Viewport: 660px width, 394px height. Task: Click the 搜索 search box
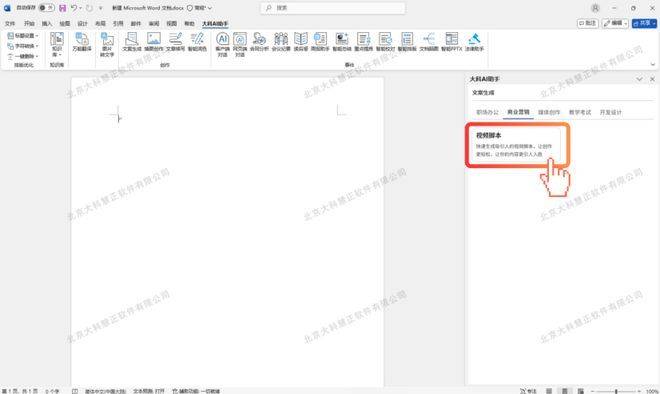click(x=333, y=8)
